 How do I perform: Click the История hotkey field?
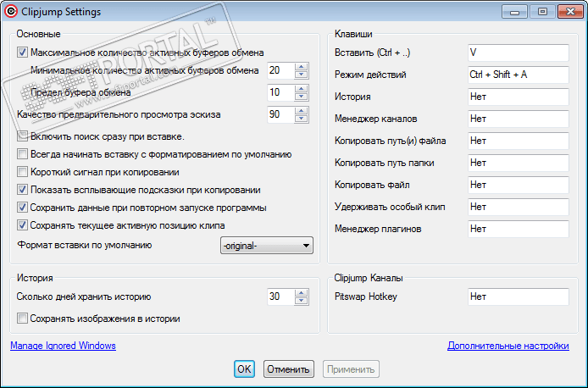coord(519,97)
